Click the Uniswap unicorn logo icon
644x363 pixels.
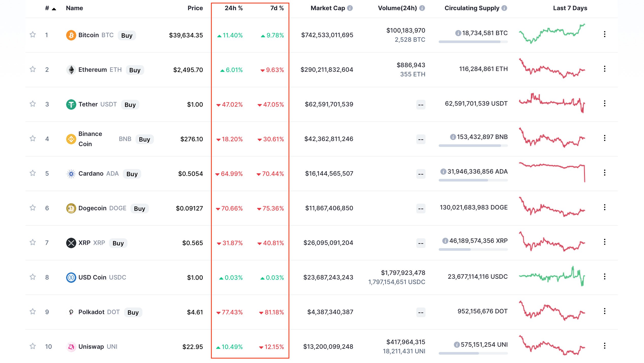71,347
